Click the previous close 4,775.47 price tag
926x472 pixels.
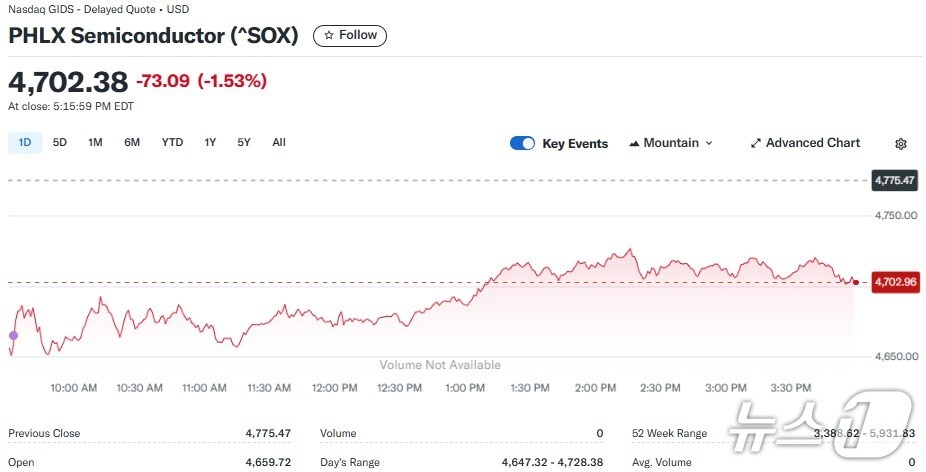click(x=894, y=180)
